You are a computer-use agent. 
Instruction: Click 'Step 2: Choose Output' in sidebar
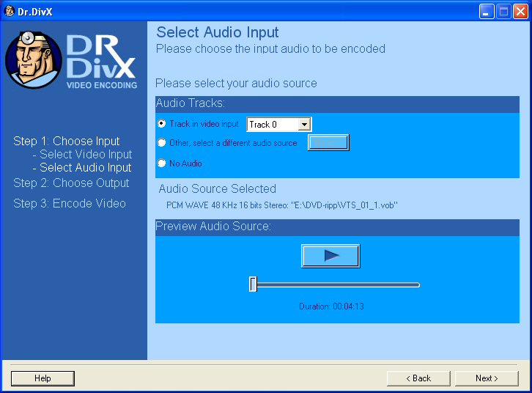point(71,183)
